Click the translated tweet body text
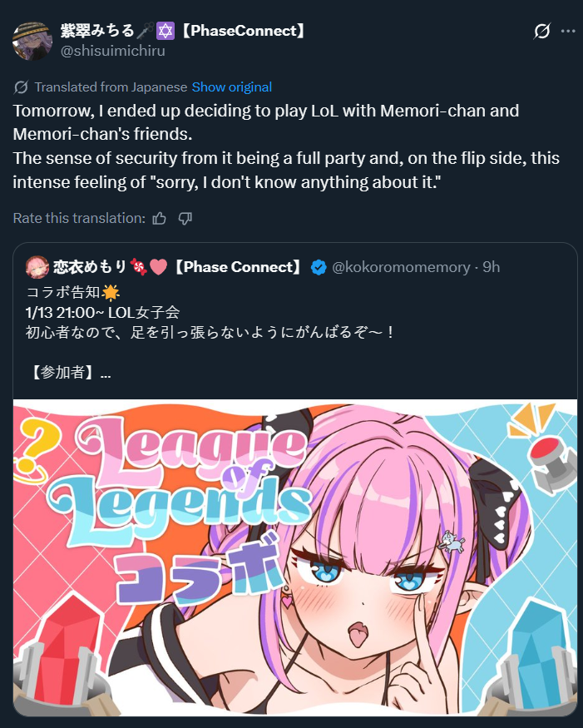The width and height of the screenshot is (583, 728). tap(286, 146)
